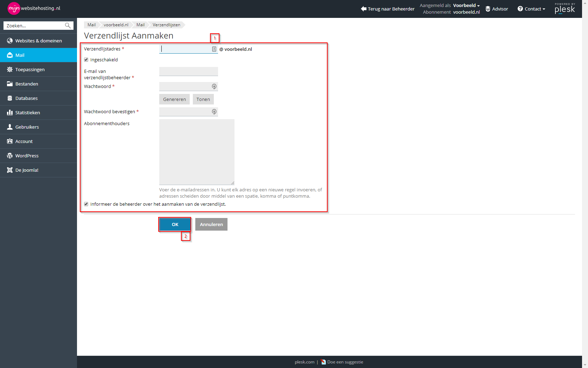Open the Voorbeeld user dropdown
The image size is (588, 368).
(466, 5)
